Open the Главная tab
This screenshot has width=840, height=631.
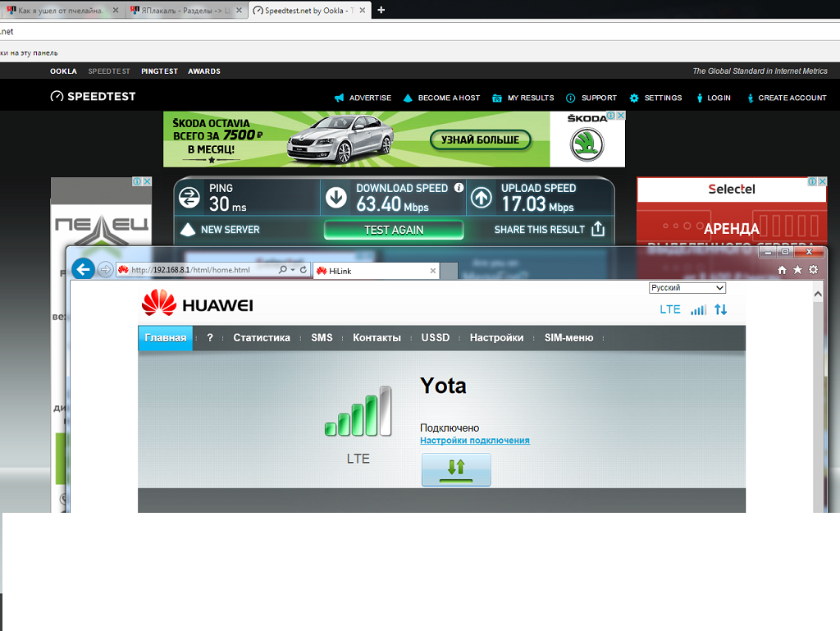point(166,338)
